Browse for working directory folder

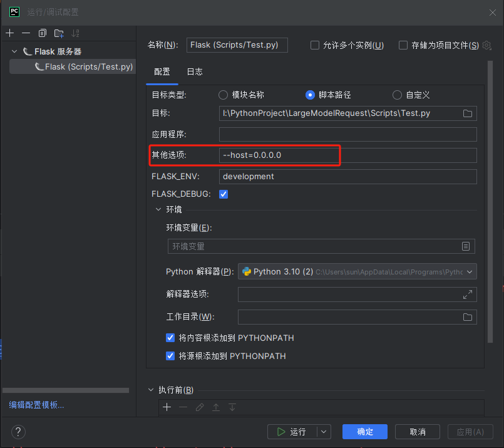click(x=467, y=317)
